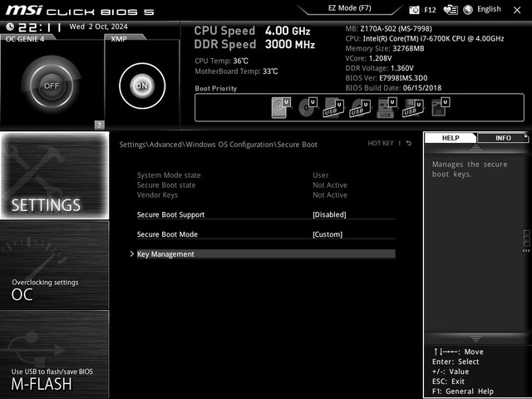
Task: Click the clock icon beside the time
Action: (x=10, y=27)
